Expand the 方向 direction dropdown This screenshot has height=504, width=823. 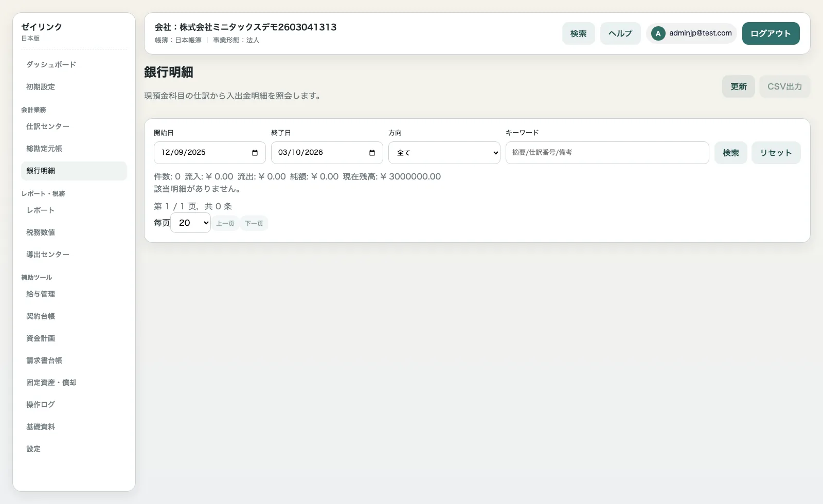[x=444, y=153]
